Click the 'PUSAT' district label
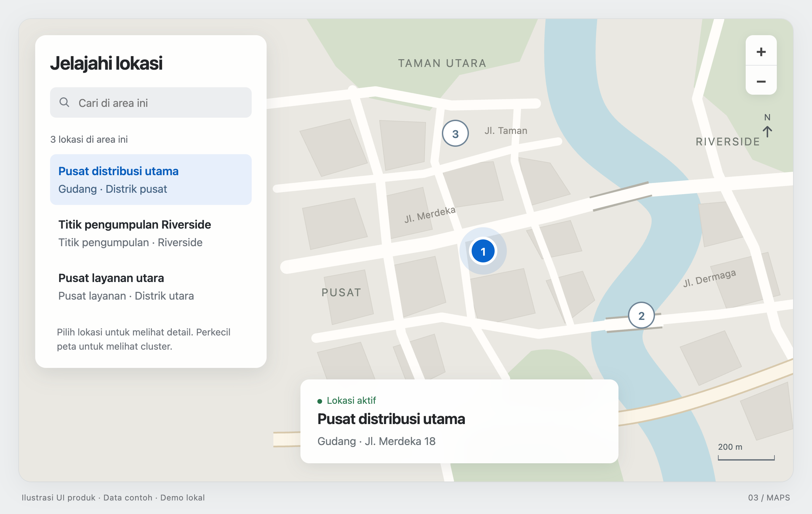This screenshot has width=812, height=514. point(341,293)
